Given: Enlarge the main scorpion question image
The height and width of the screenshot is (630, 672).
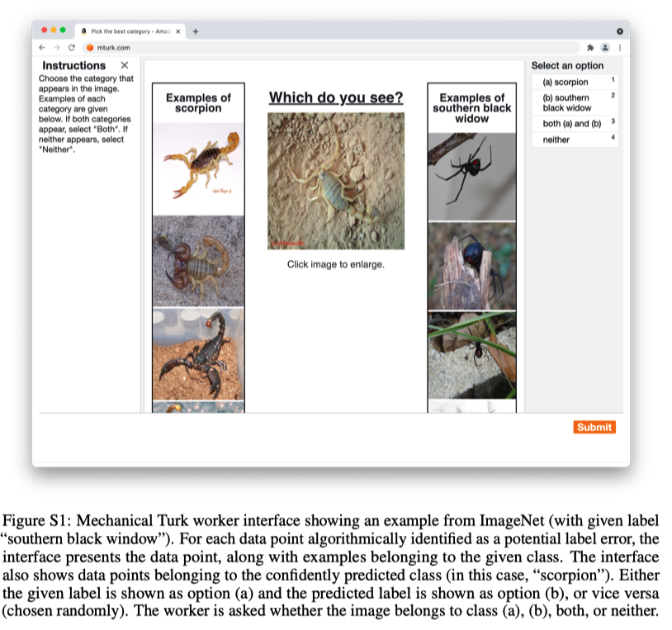Looking at the screenshot, I should [336, 181].
